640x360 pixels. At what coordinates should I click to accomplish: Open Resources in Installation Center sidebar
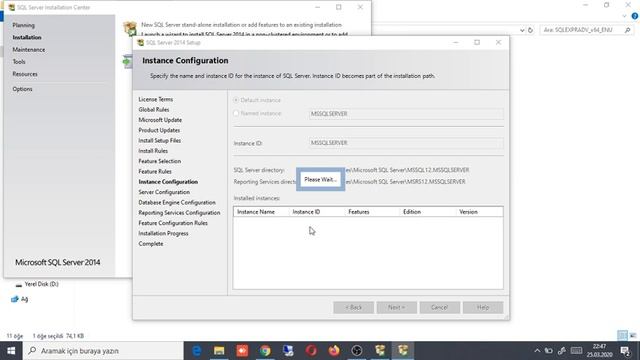coord(24,74)
